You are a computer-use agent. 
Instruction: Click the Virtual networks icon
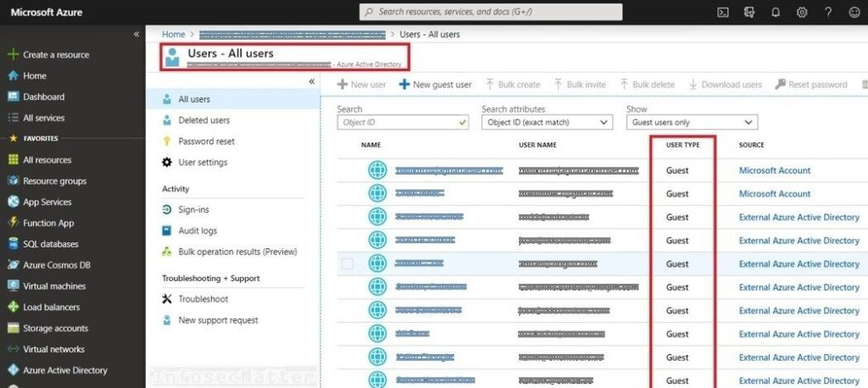click(x=14, y=349)
